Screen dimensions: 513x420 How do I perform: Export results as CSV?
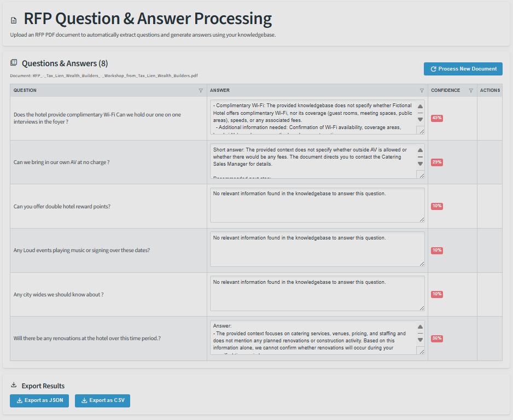pyautogui.click(x=102, y=401)
